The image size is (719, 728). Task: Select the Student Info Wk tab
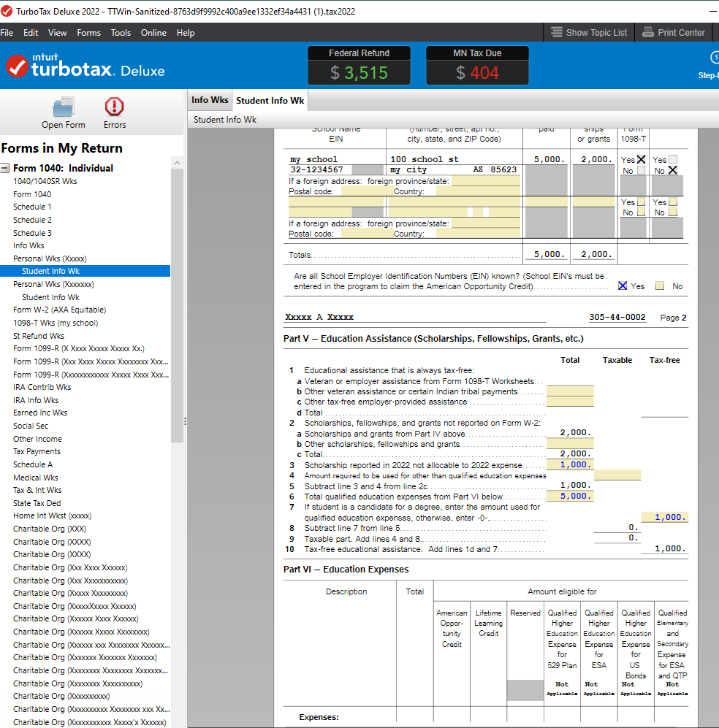point(270,100)
